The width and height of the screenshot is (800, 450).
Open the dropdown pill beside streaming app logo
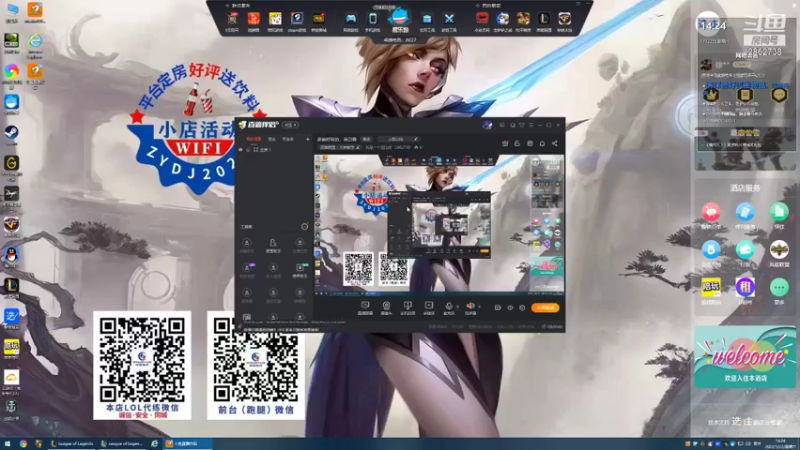291,125
